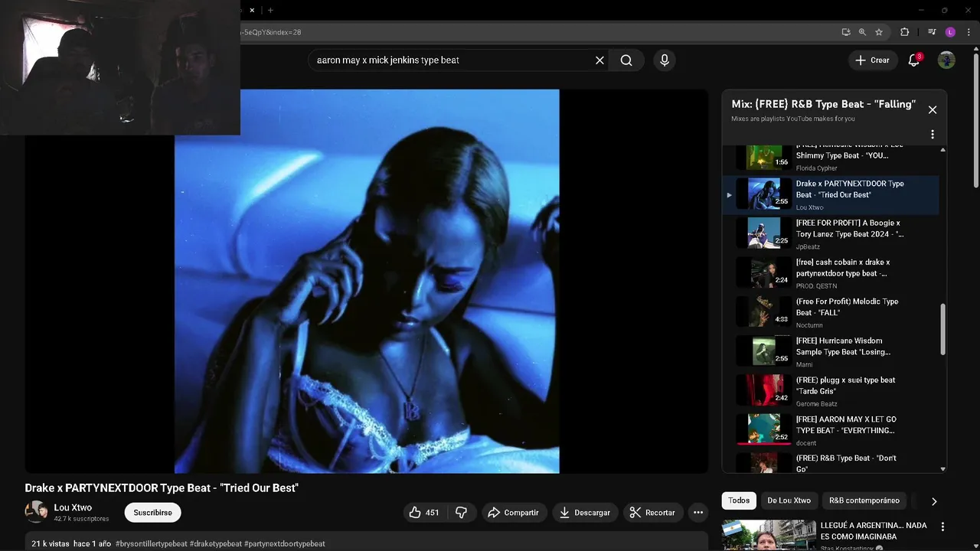The width and height of the screenshot is (980, 551).
Task: Click the magnifier search button
Action: 626,60
